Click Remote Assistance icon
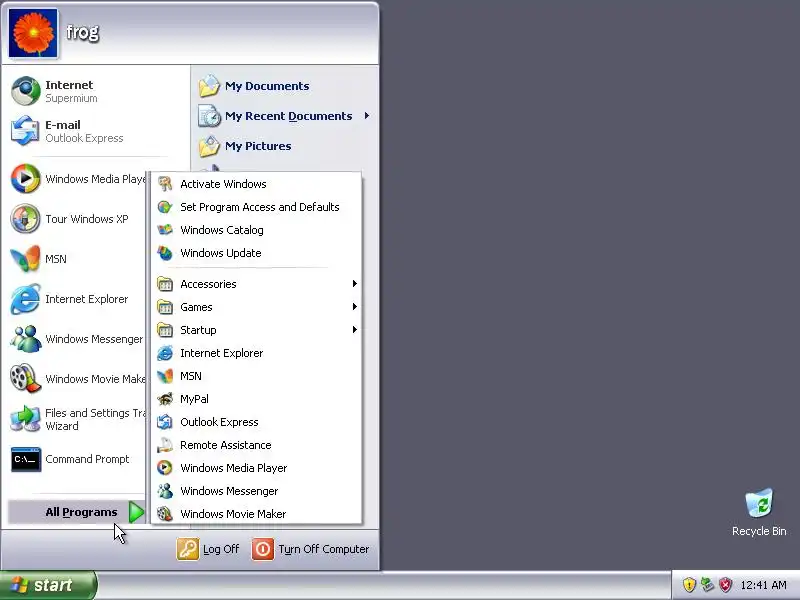 click(165, 445)
